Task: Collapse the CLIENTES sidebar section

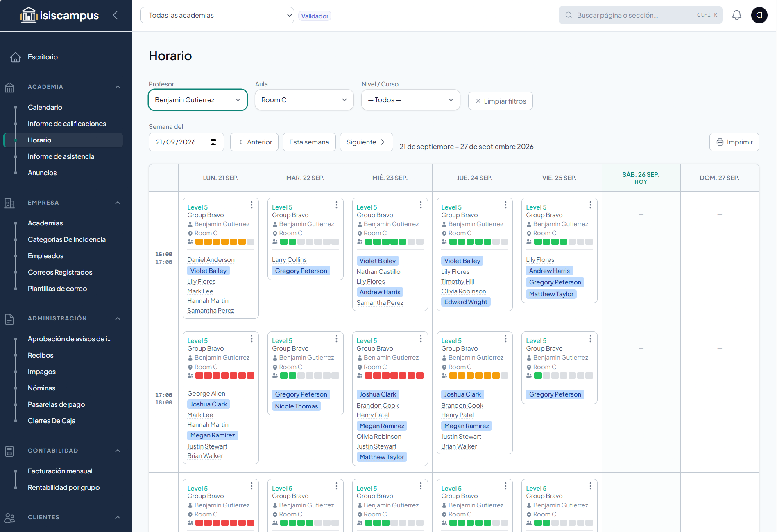Action: pos(118,517)
